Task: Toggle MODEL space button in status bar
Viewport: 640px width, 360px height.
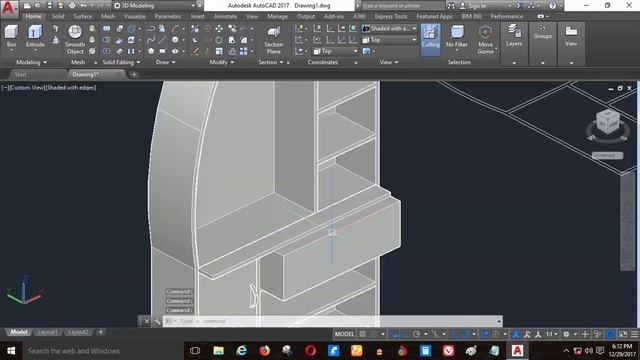Action: click(344, 334)
